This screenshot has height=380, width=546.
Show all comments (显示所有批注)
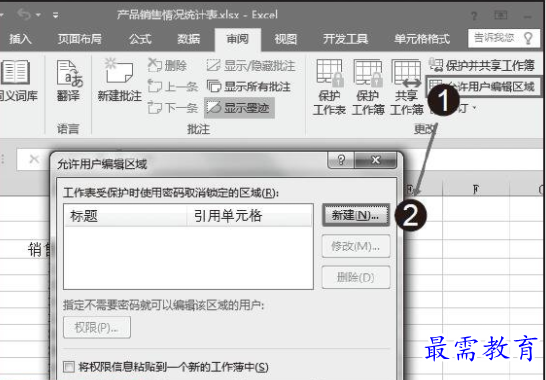click(x=249, y=87)
